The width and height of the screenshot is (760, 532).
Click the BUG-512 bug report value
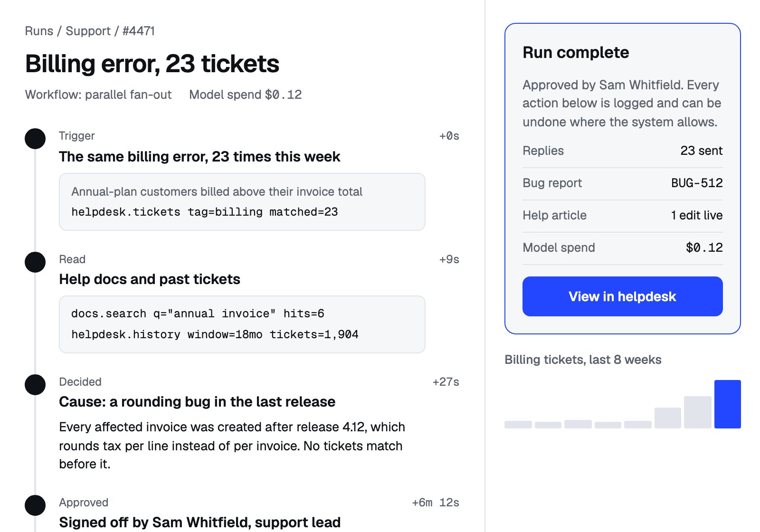(697, 183)
